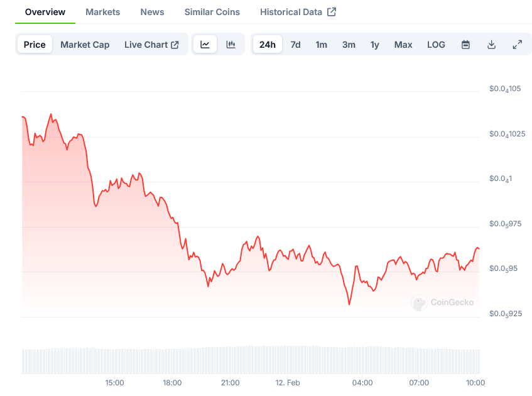Select the 7d time range
Screen dimensions: 532x396
point(295,45)
